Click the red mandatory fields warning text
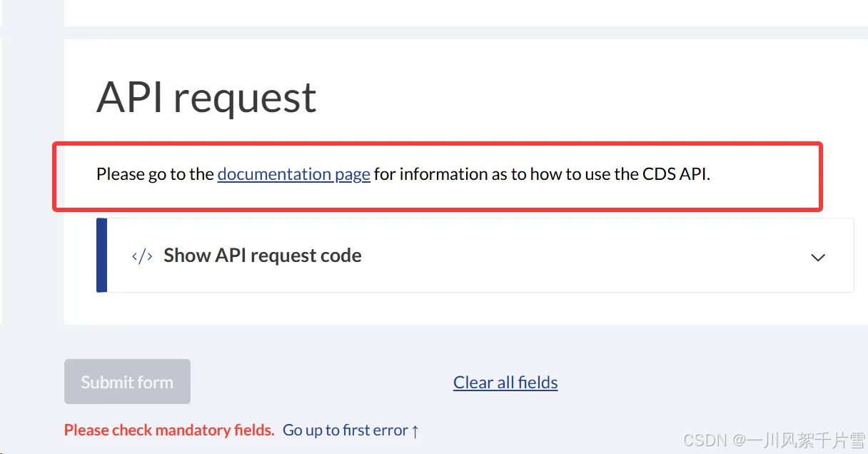 [x=168, y=430]
